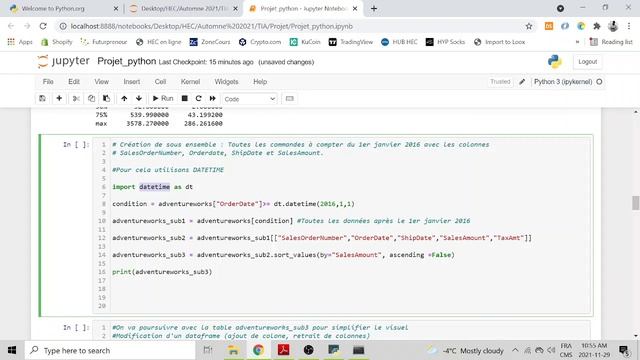
Task: Click the Jupyter logo
Action: pyautogui.click(x=63, y=61)
